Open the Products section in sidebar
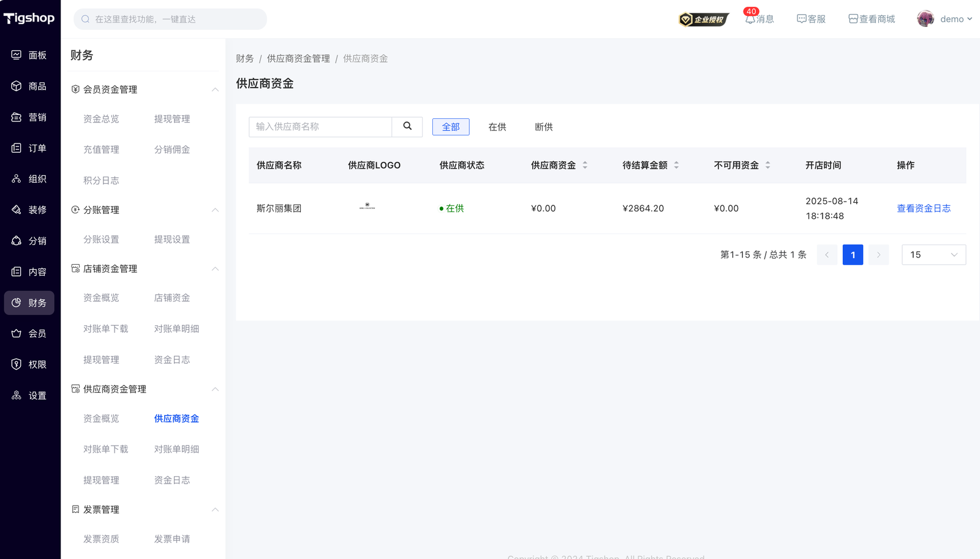 (29, 86)
